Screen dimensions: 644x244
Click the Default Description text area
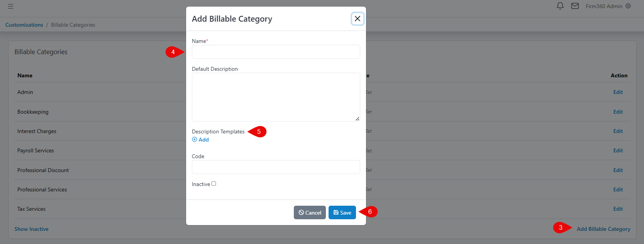276,96
